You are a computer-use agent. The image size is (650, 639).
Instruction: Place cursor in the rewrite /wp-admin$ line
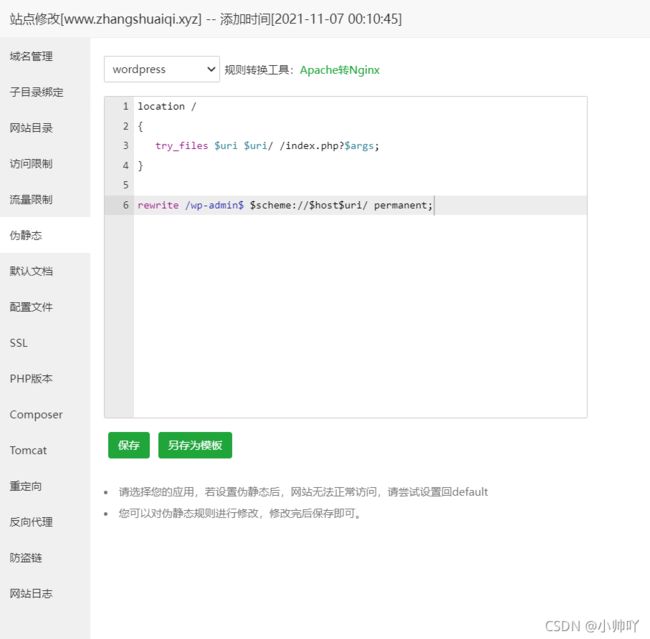285,205
